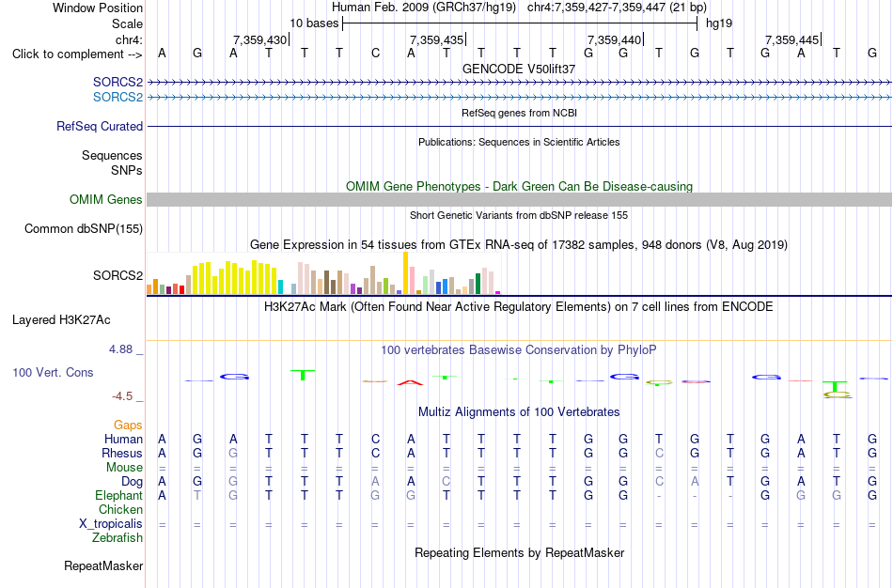Click the cyan bar in the GTEx expression chart
The image size is (893, 588).
280,286
